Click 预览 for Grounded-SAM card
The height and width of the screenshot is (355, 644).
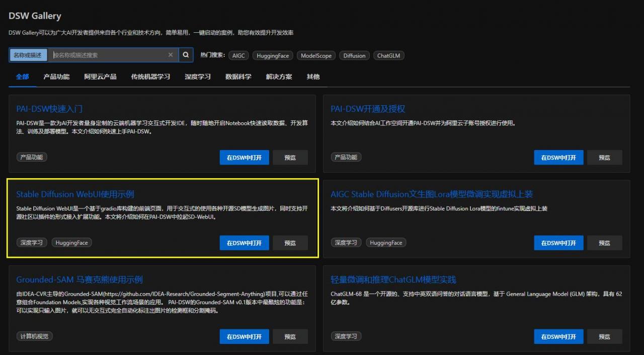tap(290, 336)
